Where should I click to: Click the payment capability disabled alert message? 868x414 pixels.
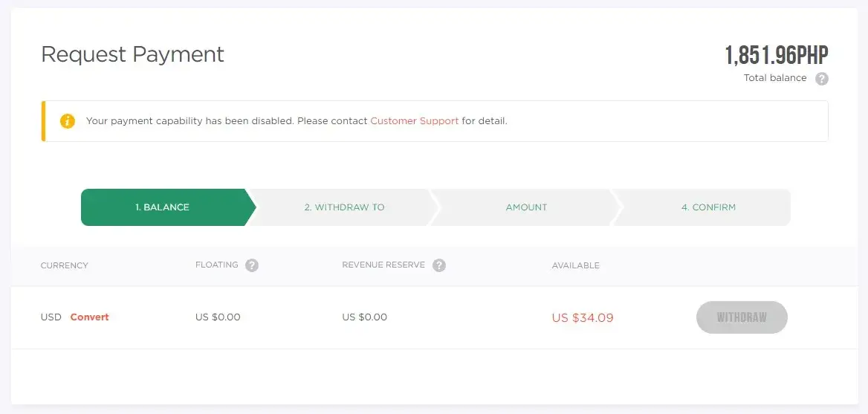(227, 121)
